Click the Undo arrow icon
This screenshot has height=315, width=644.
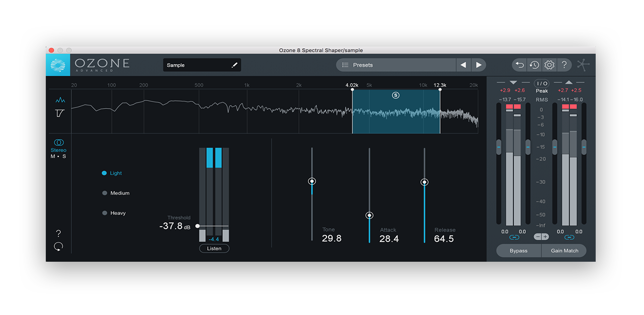coord(520,65)
